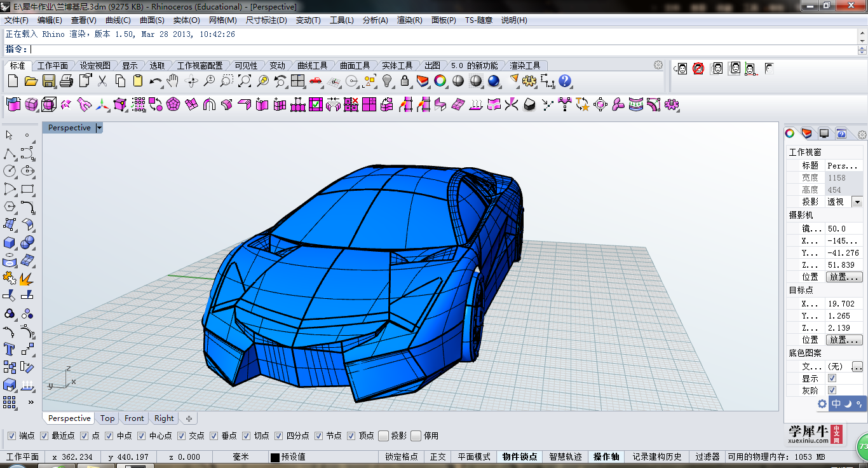868x468 pixels.
Task: Click the light bulb icon
Action: pos(387,81)
